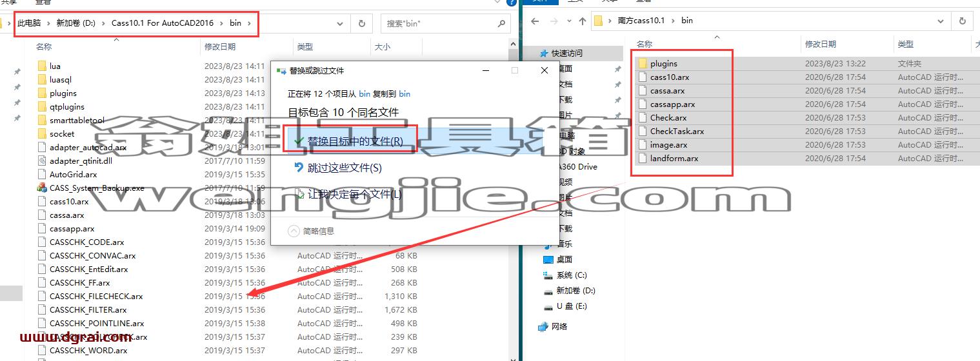Select CASSCHK_FILECHECK.arx file

[x=96, y=297]
